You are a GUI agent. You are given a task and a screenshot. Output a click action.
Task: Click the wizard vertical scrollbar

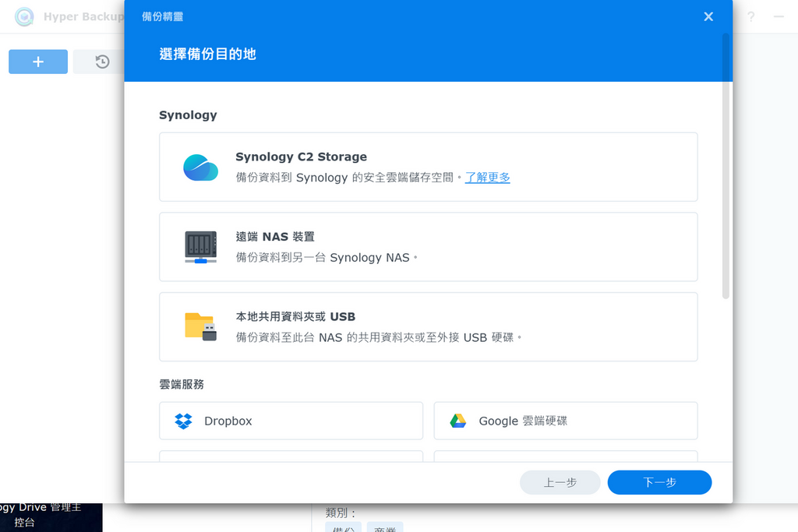click(x=726, y=167)
